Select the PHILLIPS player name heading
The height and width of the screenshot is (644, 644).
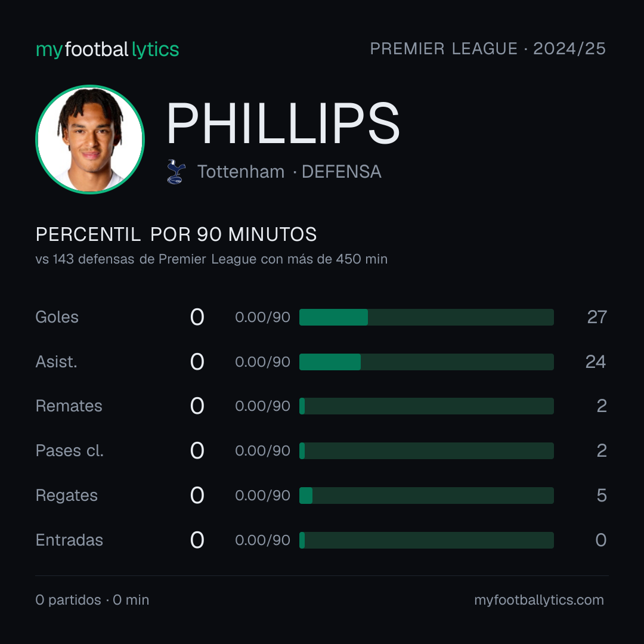283,123
